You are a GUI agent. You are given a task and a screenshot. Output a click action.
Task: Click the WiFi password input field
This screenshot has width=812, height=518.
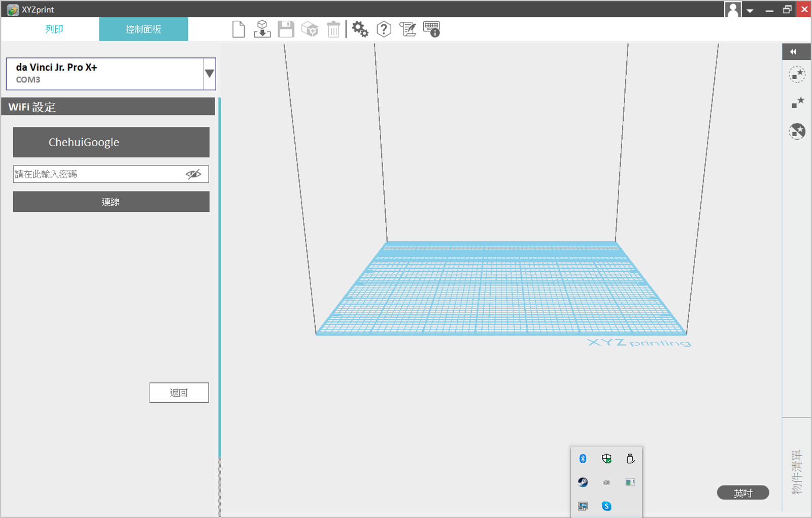99,174
